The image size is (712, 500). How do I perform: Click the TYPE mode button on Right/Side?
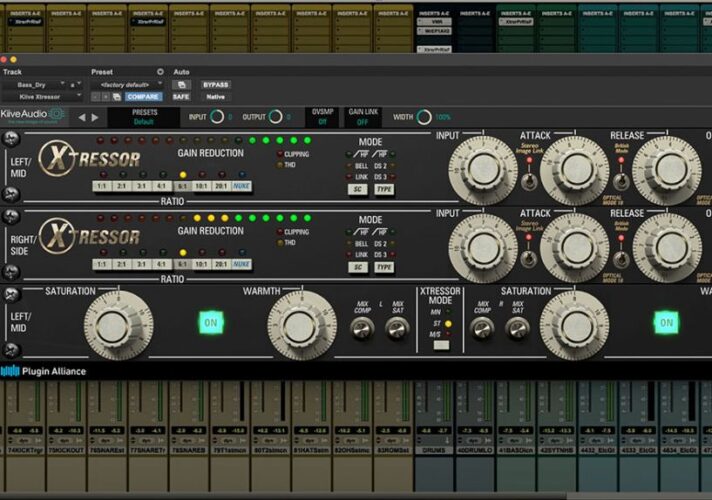[x=385, y=267]
